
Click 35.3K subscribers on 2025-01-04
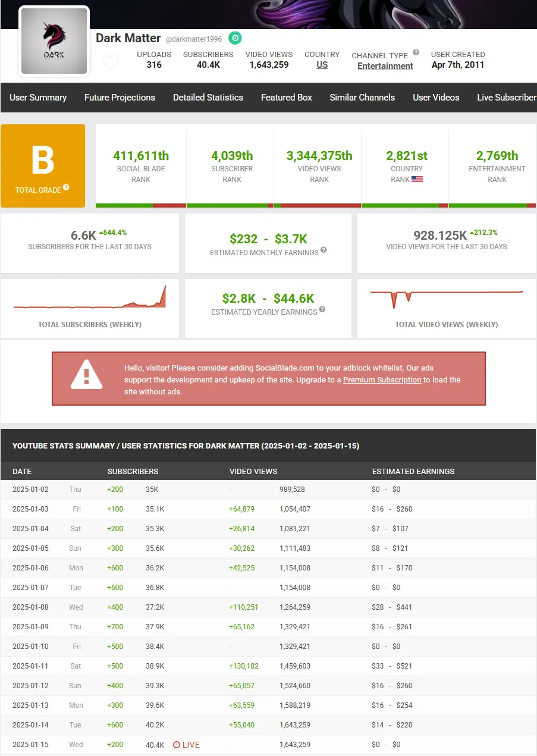click(155, 529)
